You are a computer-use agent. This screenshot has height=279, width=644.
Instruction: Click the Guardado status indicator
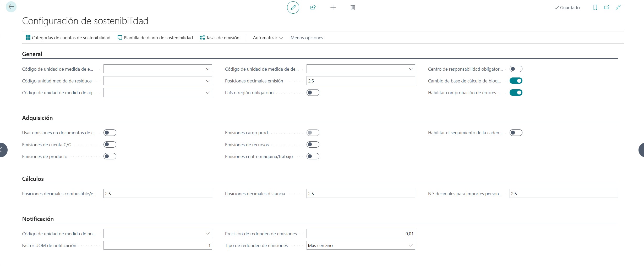(567, 8)
